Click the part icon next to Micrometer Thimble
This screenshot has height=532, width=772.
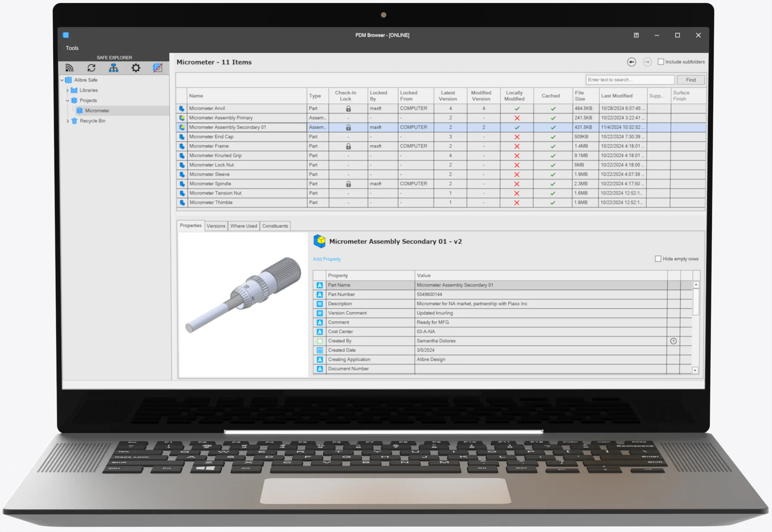tap(181, 202)
